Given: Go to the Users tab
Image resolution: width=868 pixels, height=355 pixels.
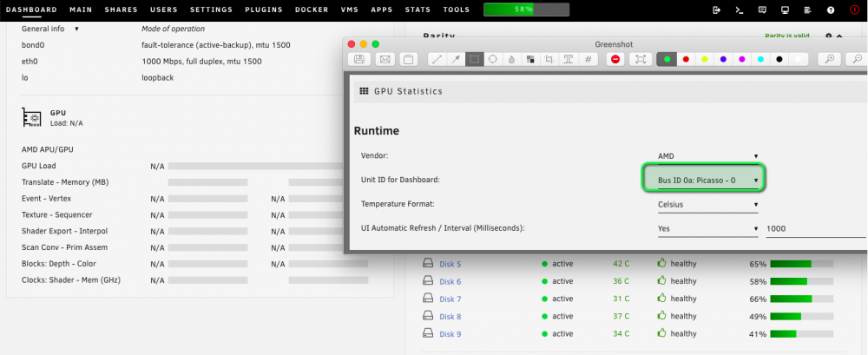Looking at the screenshot, I should pyautogui.click(x=164, y=10).
